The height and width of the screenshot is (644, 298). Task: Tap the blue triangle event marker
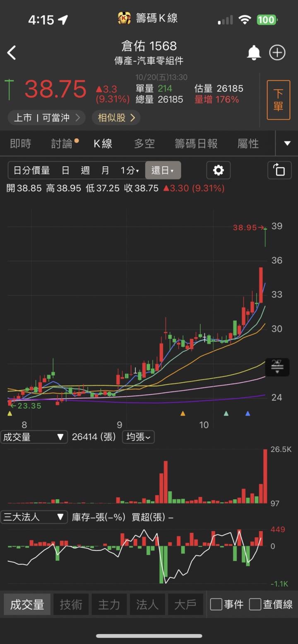[248, 413]
